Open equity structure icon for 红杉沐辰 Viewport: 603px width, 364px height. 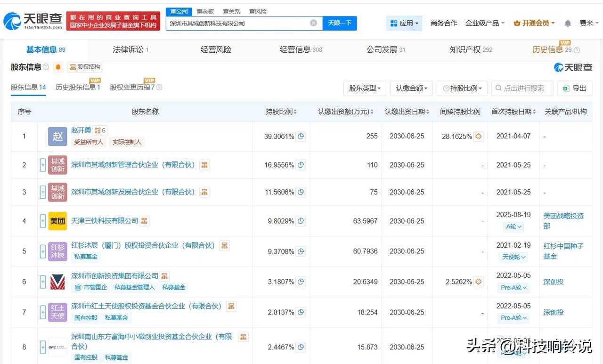(225, 245)
